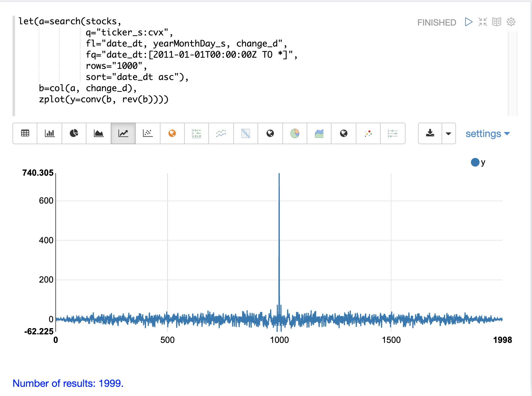Toggle the code editor with arrows icon
Image resolution: width=532 pixels, height=396 pixels.
click(483, 22)
